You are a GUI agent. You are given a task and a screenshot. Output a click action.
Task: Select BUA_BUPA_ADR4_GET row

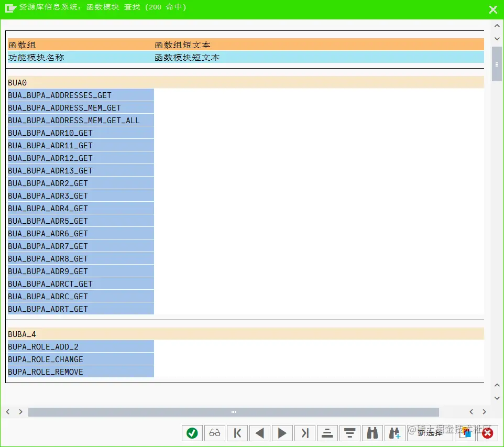(x=81, y=209)
